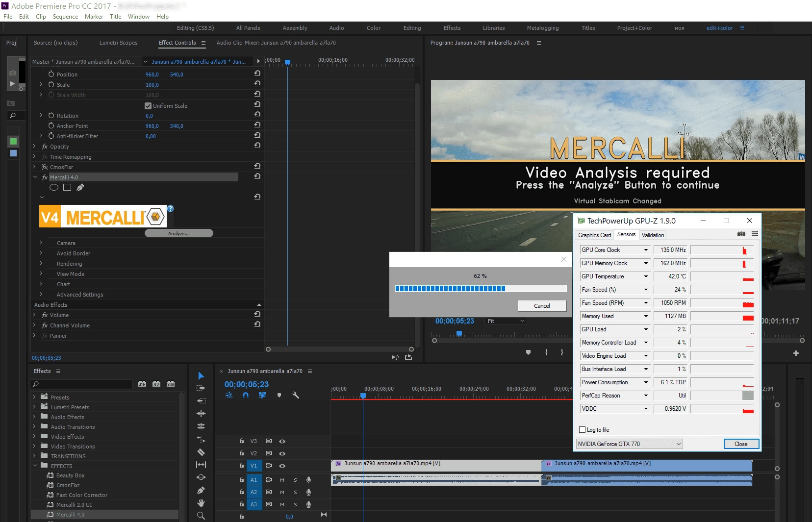
Task: Select the Selection arrow tool
Action: click(201, 376)
